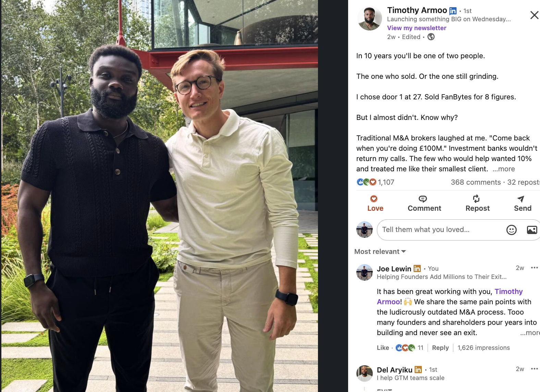Viewport: 540px width, 392px height.
Task: Click the Love reaction heart icon
Action: [x=374, y=199]
